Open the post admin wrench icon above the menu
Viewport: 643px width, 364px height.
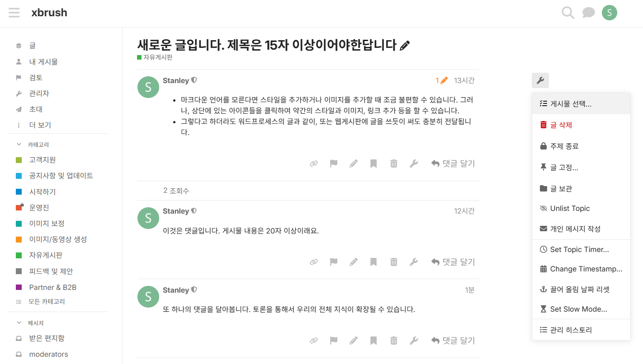pos(540,80)
